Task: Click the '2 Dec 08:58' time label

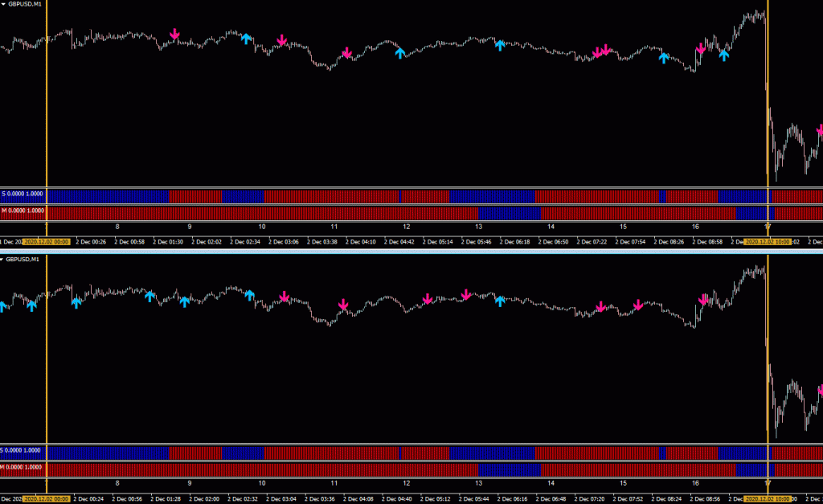Action: pyautogui.click(x=707, y=242)
